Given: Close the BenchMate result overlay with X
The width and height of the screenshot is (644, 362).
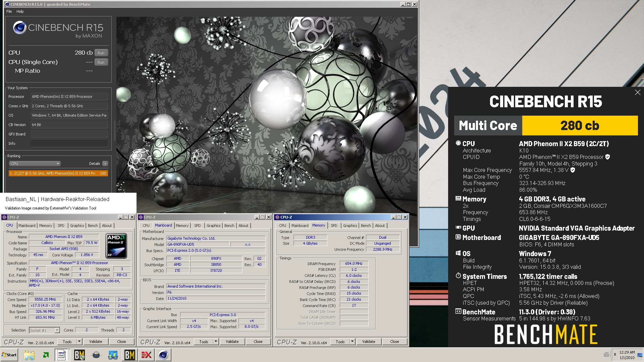Looking at the screenshot, I should click(x=638, y=93).
